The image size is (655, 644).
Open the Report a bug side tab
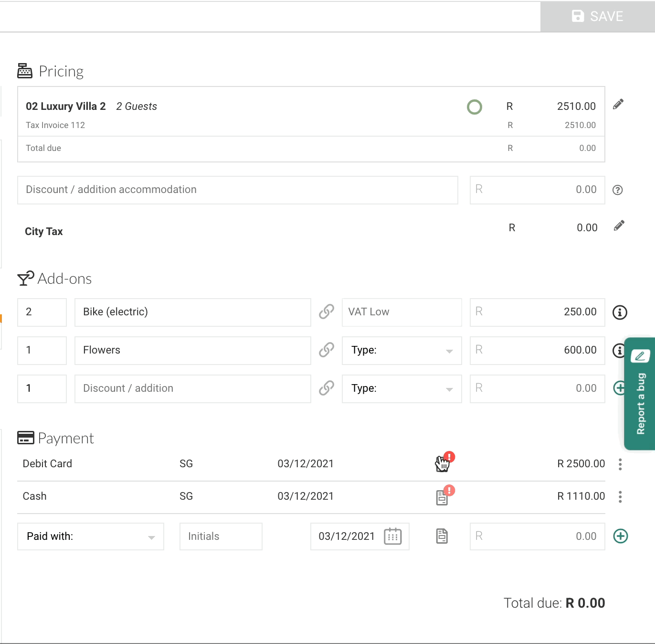coord(640,394)
